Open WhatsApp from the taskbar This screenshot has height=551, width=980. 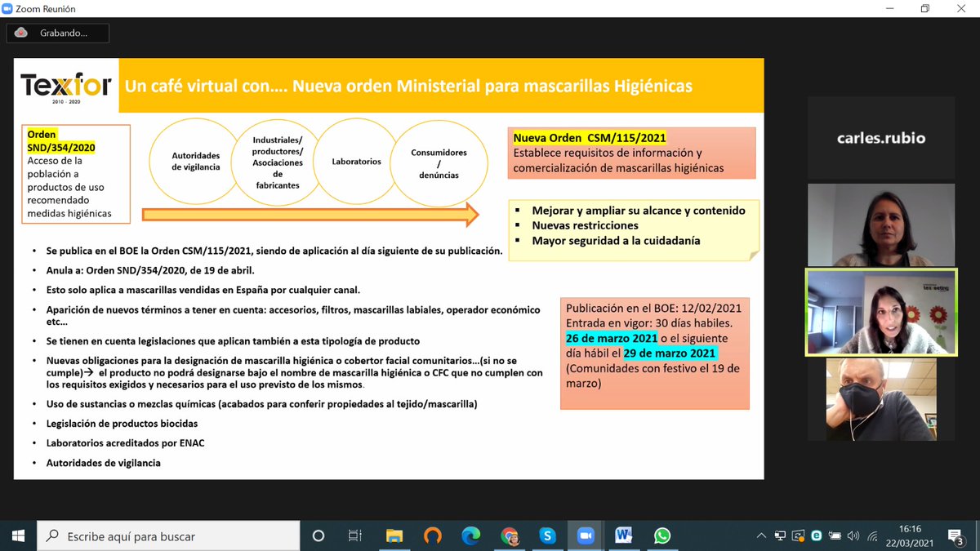click(662, 536)
